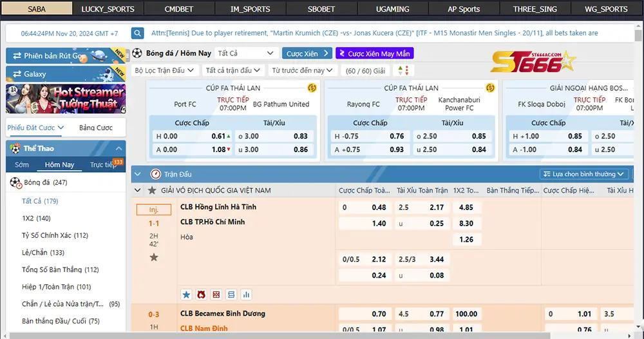This screenshot has height=339, width=644.
Task: Open Từ trước đến nay dropdown
Action: click(x=302, y=70)
